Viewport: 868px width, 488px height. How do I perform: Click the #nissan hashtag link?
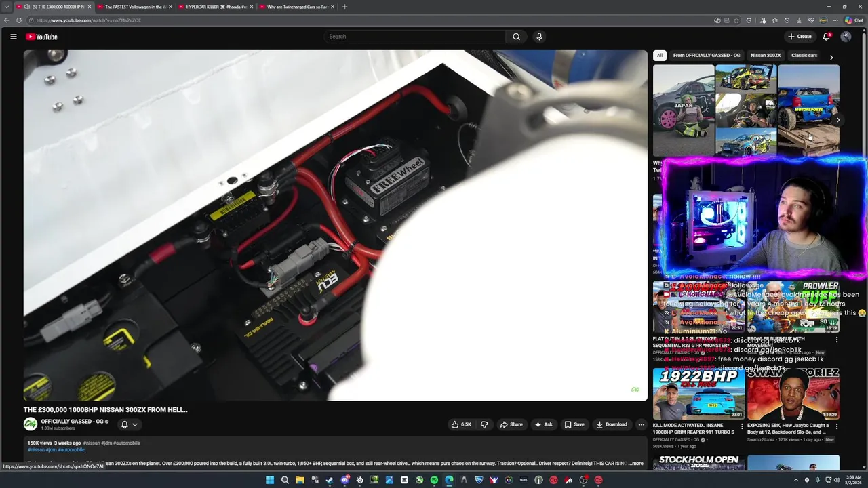coord(36,450)
